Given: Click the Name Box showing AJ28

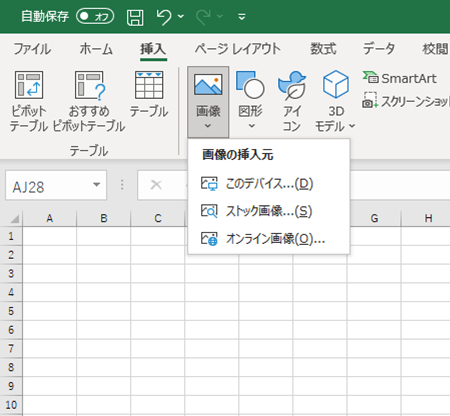Looking at the screenshot, I should [48, 186].
